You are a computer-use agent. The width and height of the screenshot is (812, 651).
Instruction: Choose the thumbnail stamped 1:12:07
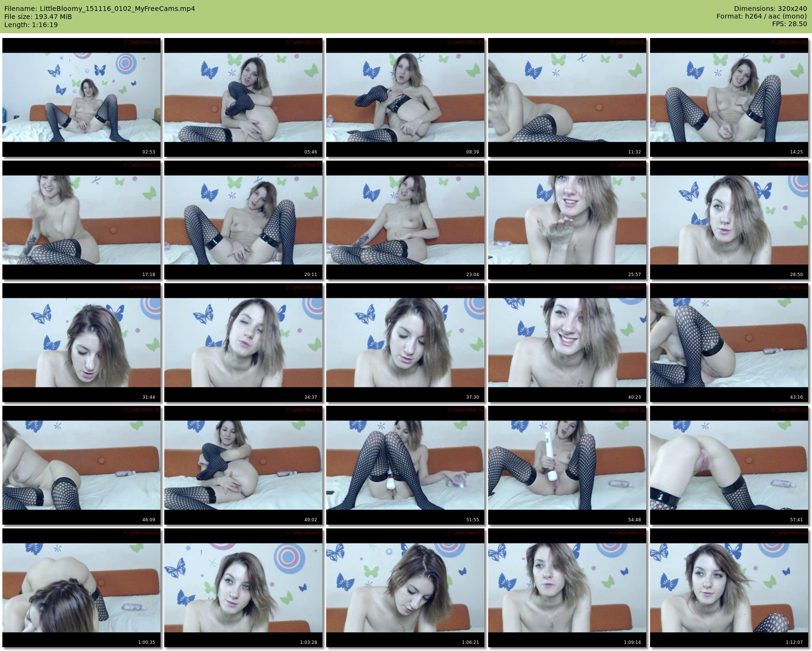[729, 588]
